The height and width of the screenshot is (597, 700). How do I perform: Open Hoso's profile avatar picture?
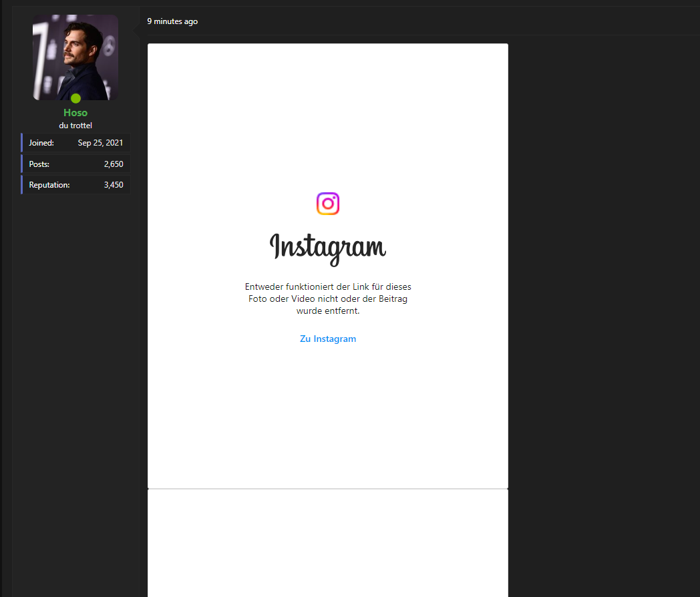(x=75, y=57)
